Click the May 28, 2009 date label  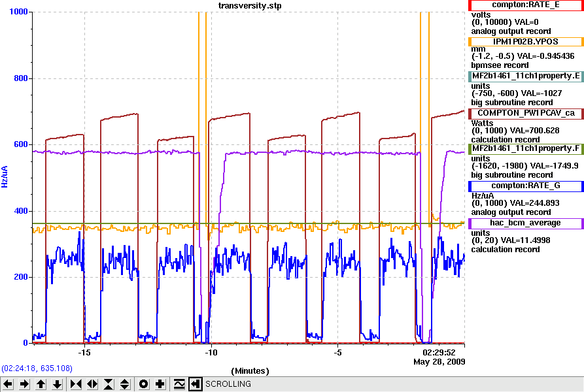click(439, 362)
